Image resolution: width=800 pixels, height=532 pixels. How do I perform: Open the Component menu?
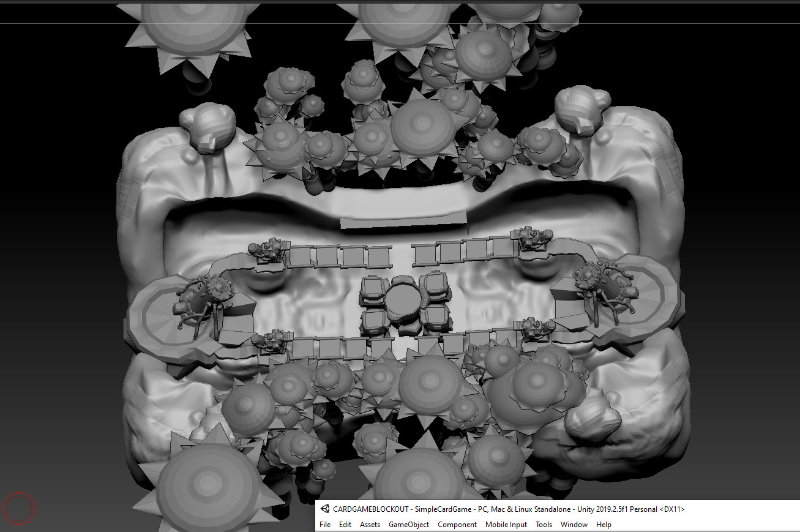457,525
